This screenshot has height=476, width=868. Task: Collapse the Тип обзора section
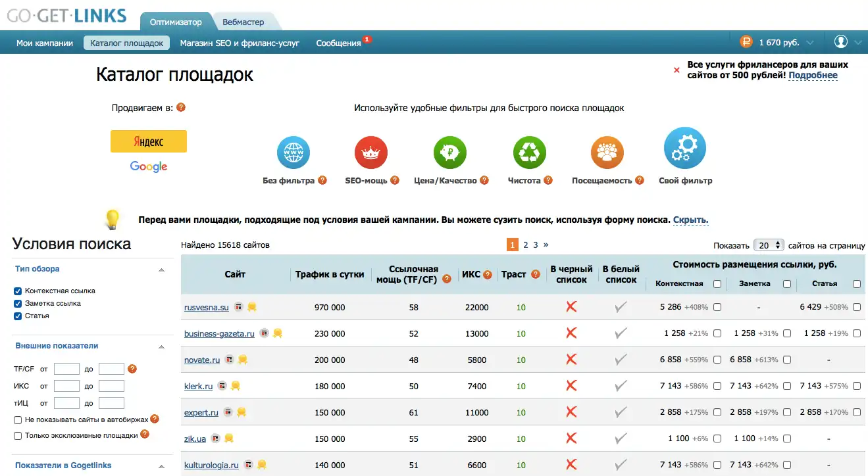161,270
